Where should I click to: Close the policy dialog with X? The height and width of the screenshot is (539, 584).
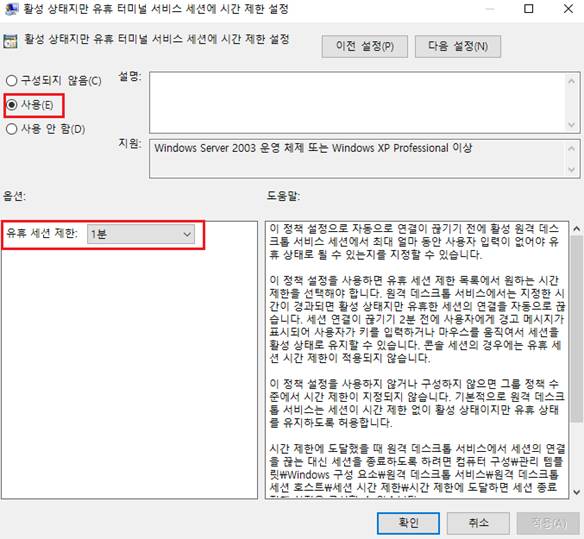(x=568, y=9)
